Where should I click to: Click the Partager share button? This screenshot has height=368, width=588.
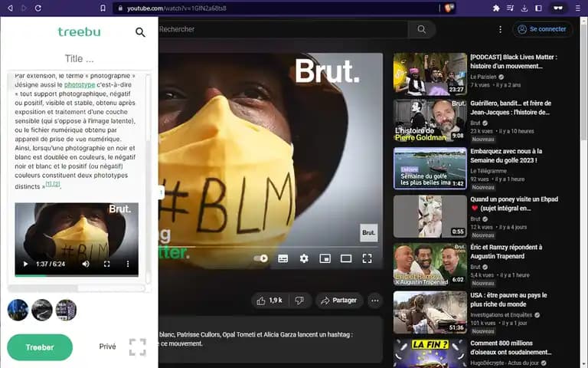pos(339,301)
